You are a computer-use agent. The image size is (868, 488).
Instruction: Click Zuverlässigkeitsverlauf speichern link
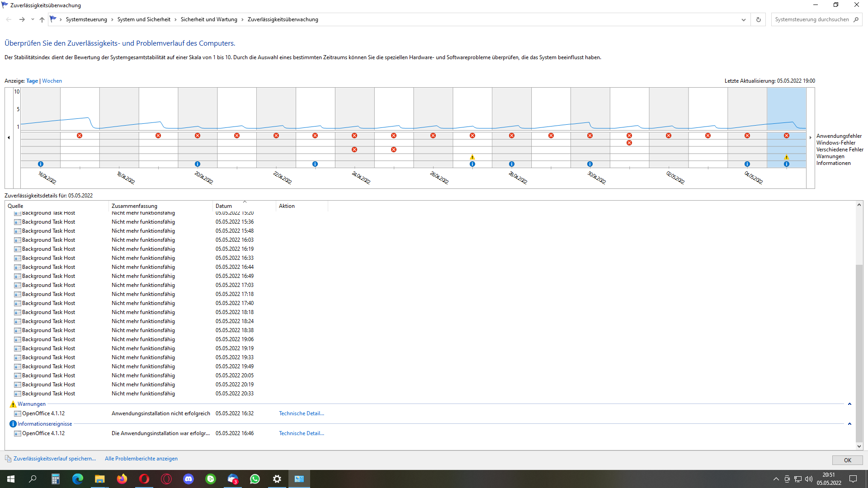pos(55,459)
